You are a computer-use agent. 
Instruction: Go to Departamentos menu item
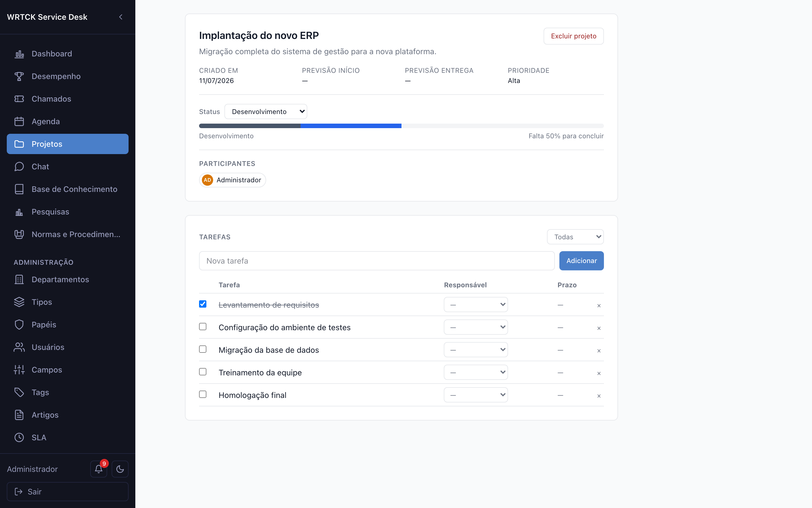click(x=67, y=279)
